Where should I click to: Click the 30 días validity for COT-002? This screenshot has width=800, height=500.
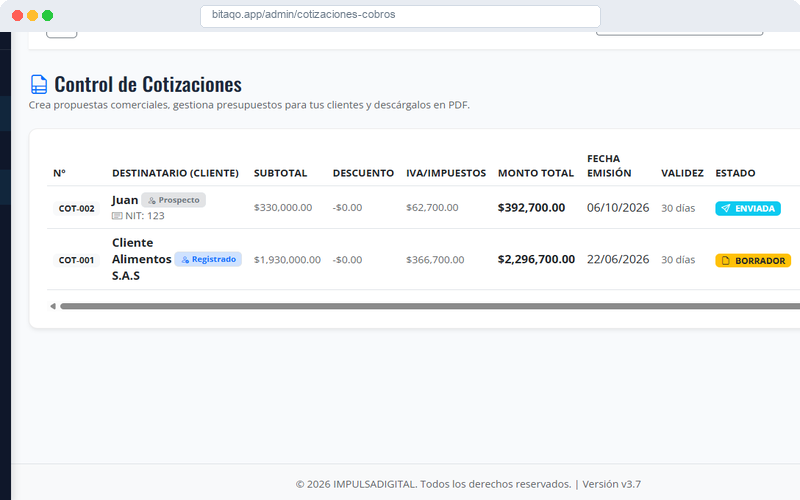pos(678,208)
